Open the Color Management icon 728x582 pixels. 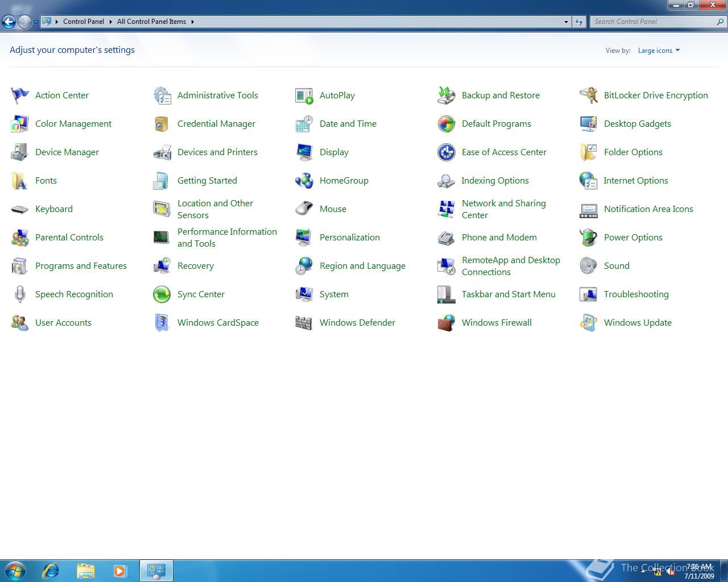[20, 124]
